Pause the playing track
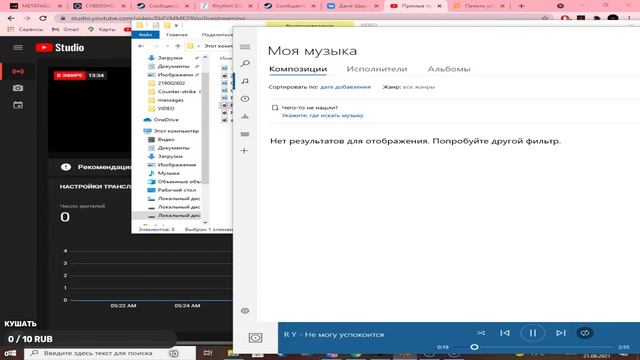This screenshot has height=360, width=640. click(x=533, y=333)
